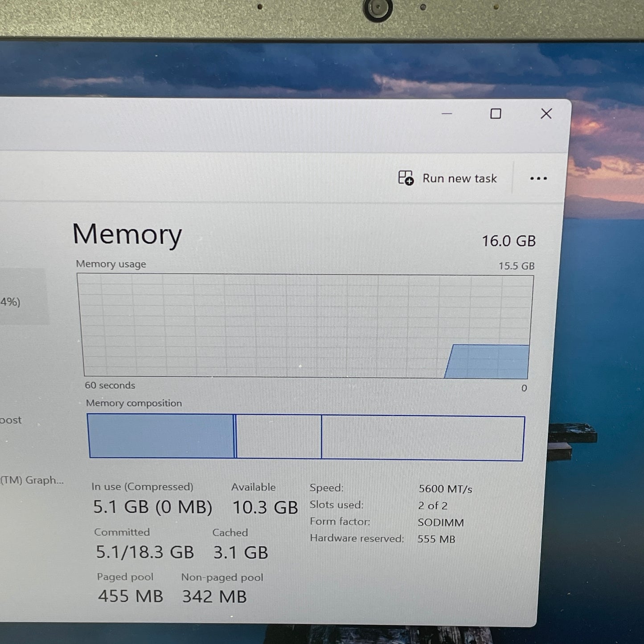This screenshot has width=644, height=644.
Task: Click the 'SODIMM' form factor value
Action: (x=441, y=522)
